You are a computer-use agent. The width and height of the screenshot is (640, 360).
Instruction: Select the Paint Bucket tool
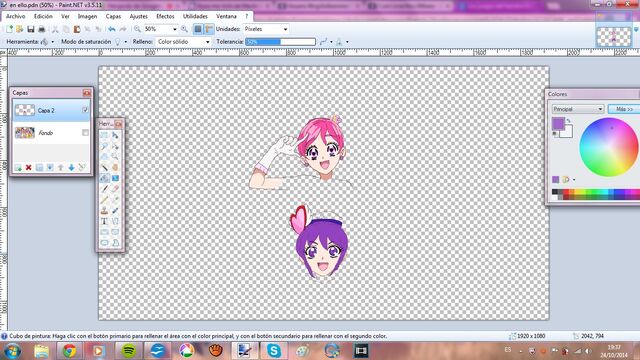pyautogui.click(x=104, y=178)
